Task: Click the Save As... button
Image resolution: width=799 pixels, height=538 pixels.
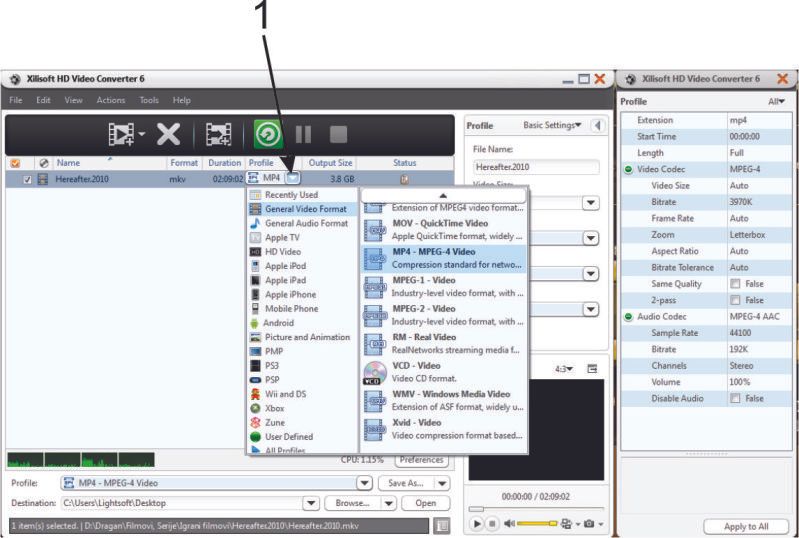Action: click(406, 483)
